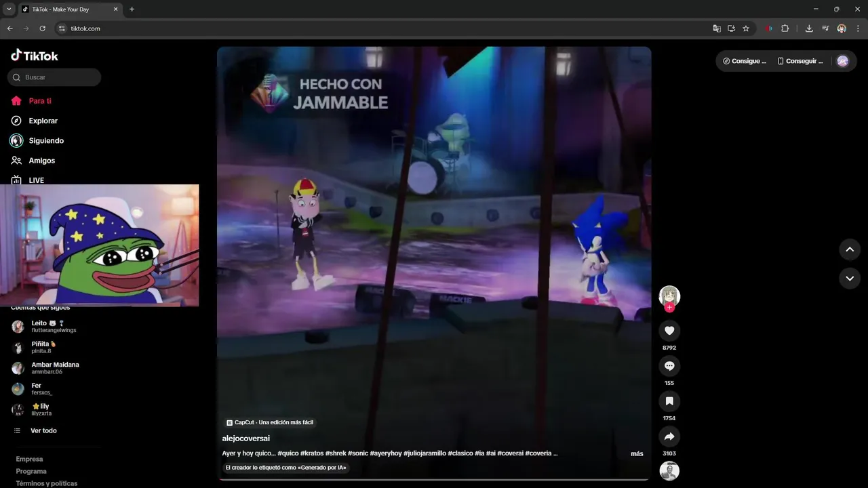868x488 pixels.
Task: Click the Conseguir app button
Action: (x=800, y=61)
